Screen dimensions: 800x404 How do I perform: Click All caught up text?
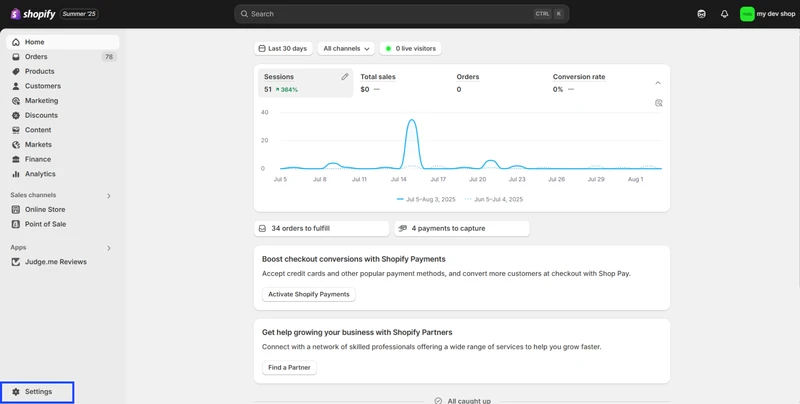click(469, 401)
